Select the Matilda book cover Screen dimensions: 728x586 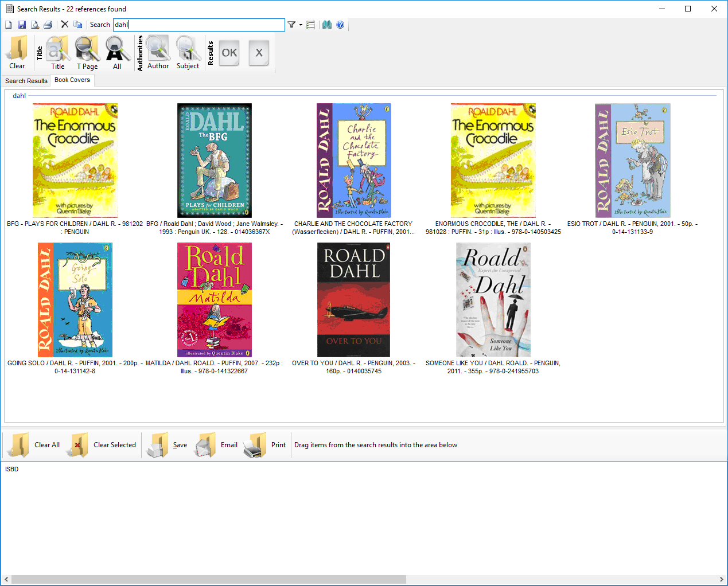point(215,300)
